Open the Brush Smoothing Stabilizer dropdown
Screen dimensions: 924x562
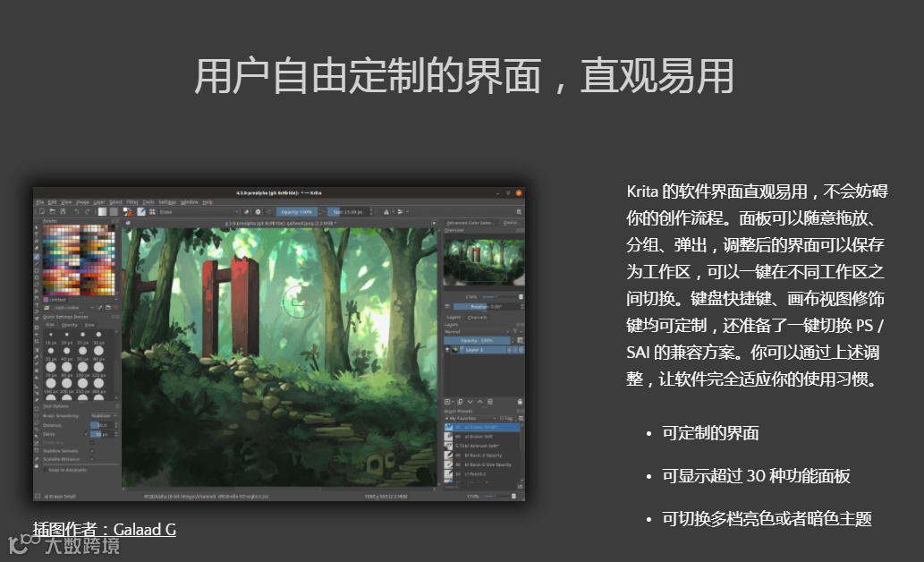(104, 416)
